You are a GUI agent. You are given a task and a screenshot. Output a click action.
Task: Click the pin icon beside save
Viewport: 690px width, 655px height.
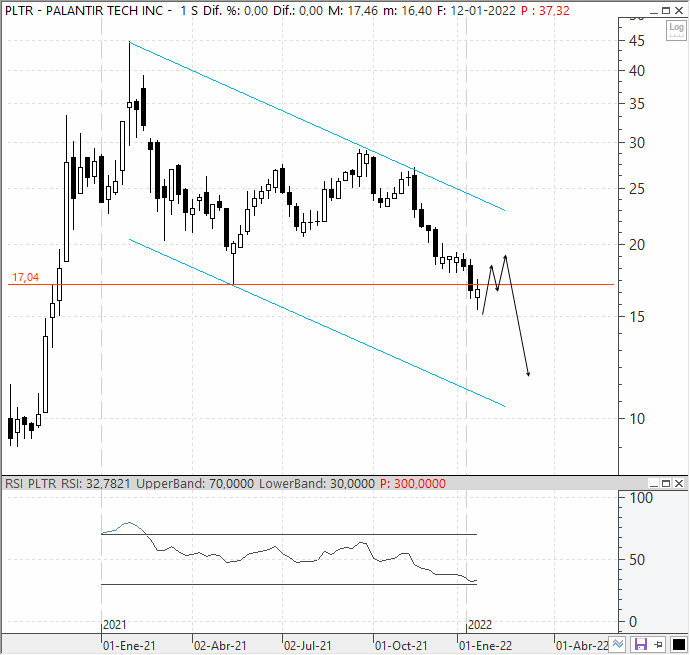[x=658, y=645]
